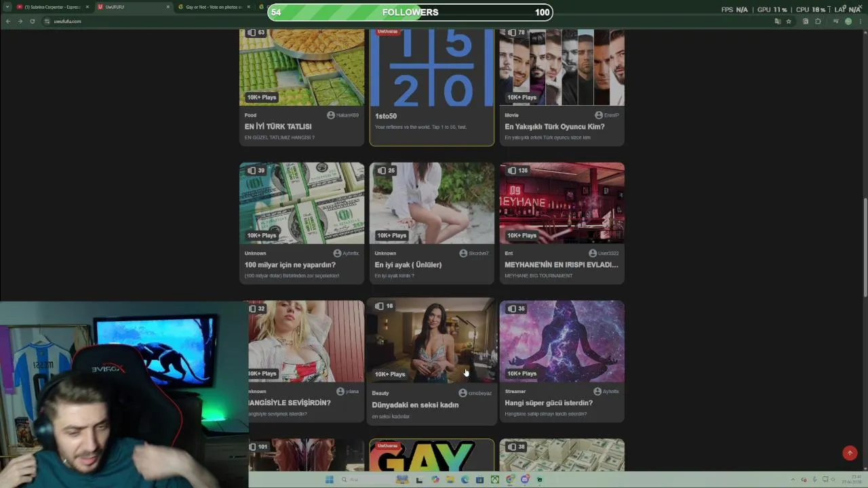Viewport: 868px width, 488px height.
Task: Reload the uwufufu.com page
Action: click(32, 21)
